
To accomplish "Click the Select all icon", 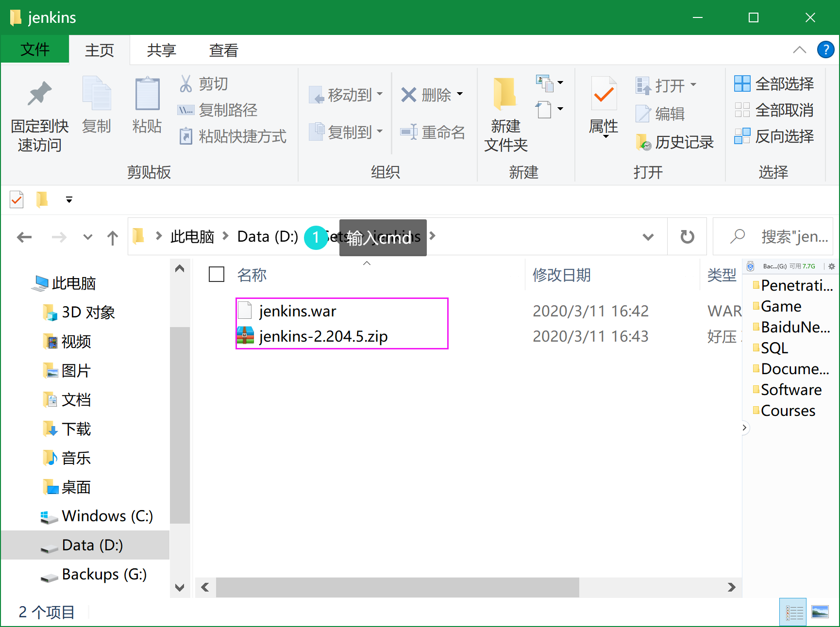I will [x=742, y=83].
